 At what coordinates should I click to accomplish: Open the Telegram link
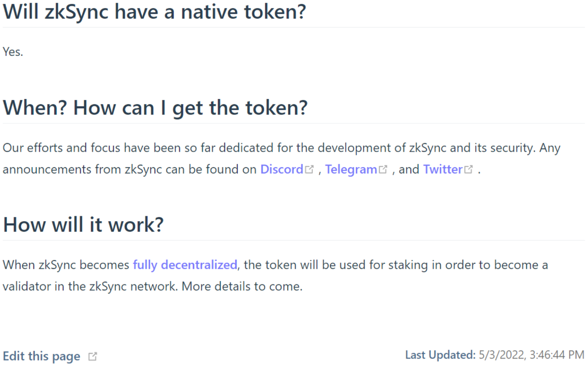[351, 170]
